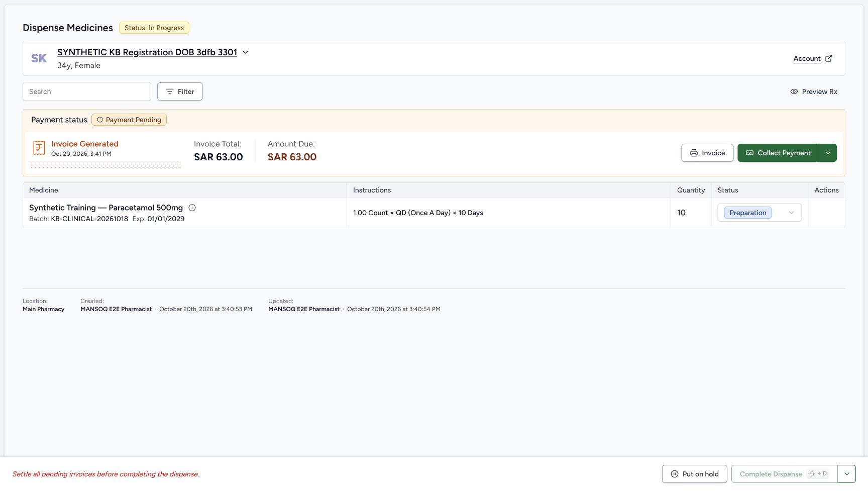The width and height of the screenshot is (868, 491).
Task: Click Amount Due SAR 63.00 value
Action: click(292, 157)
